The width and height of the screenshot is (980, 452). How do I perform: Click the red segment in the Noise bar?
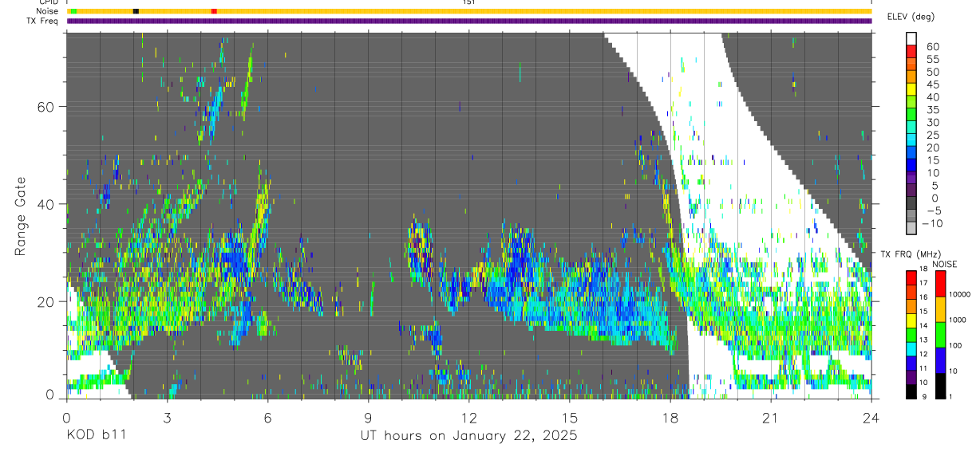(214, 11)
